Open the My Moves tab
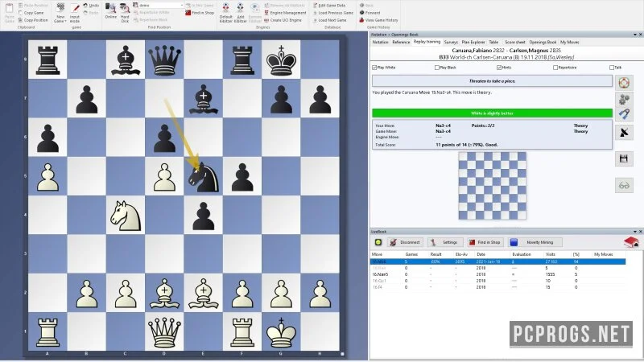Viewport: 644px width, 362px height. (x=569, y=42)
